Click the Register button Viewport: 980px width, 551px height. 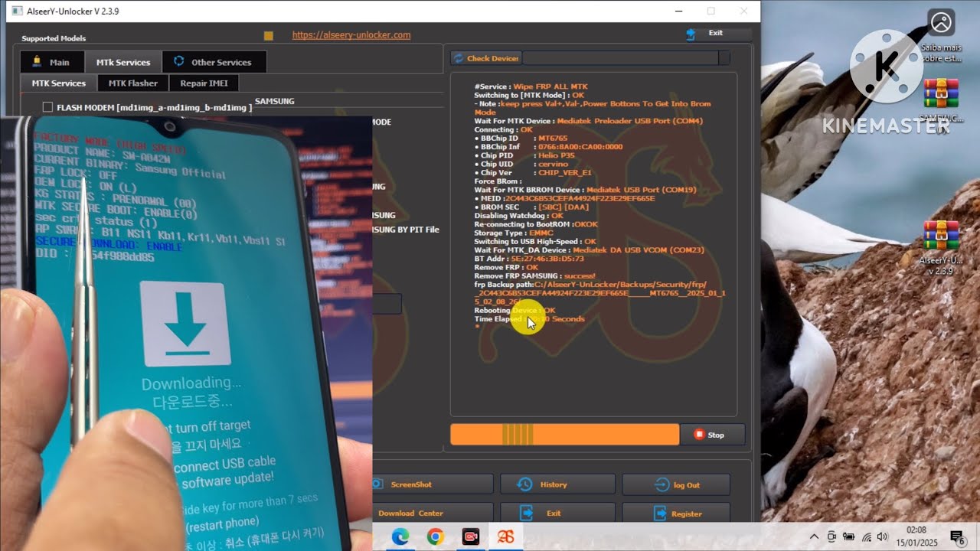tap(676, 513)
